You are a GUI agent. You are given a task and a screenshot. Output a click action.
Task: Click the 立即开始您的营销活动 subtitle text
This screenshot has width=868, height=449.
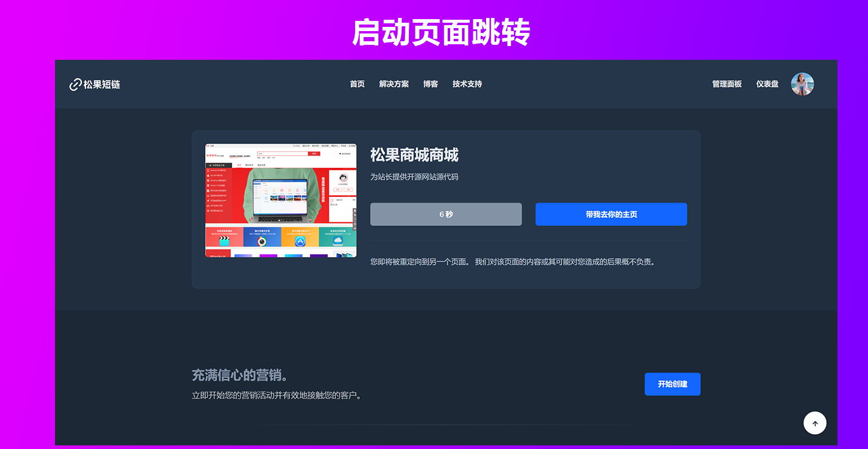tap(276, 395)
